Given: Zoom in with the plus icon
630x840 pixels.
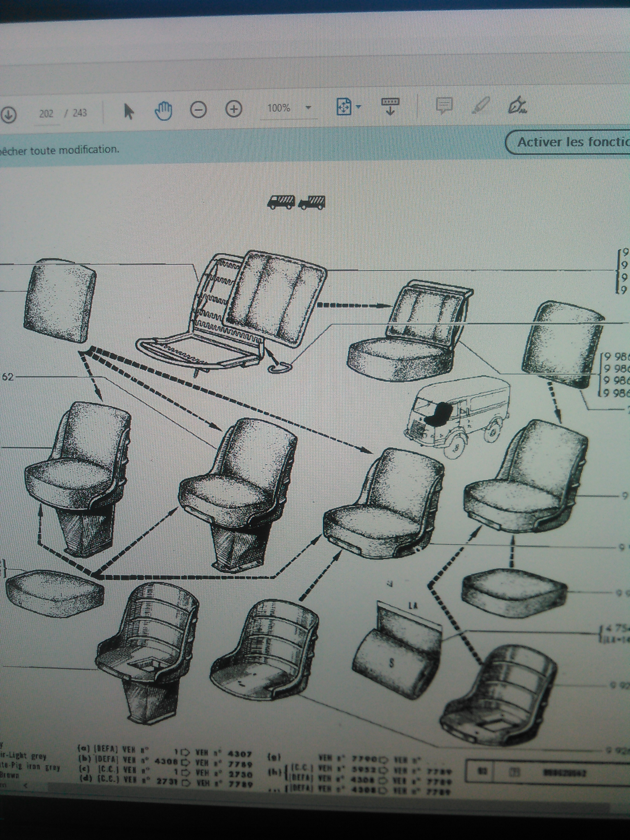Looking at the screenshot, I should pyautogui.click(x=234, y=109).
